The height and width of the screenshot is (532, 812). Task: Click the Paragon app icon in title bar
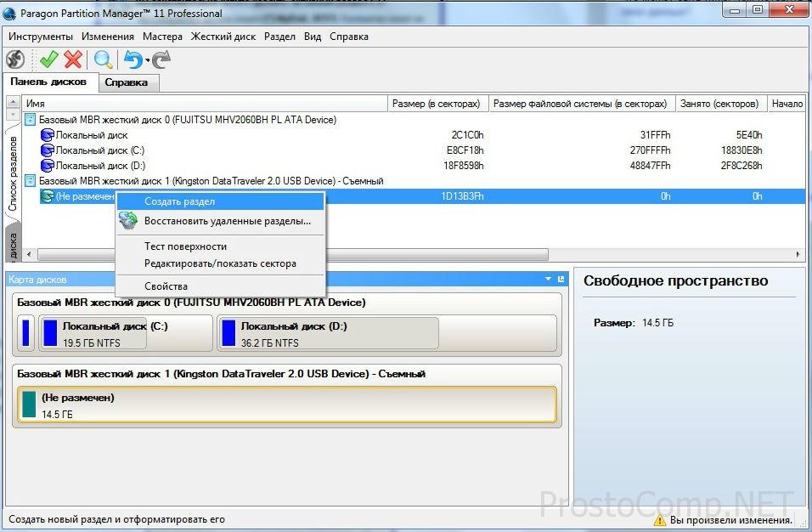click(x=9, y=14)
